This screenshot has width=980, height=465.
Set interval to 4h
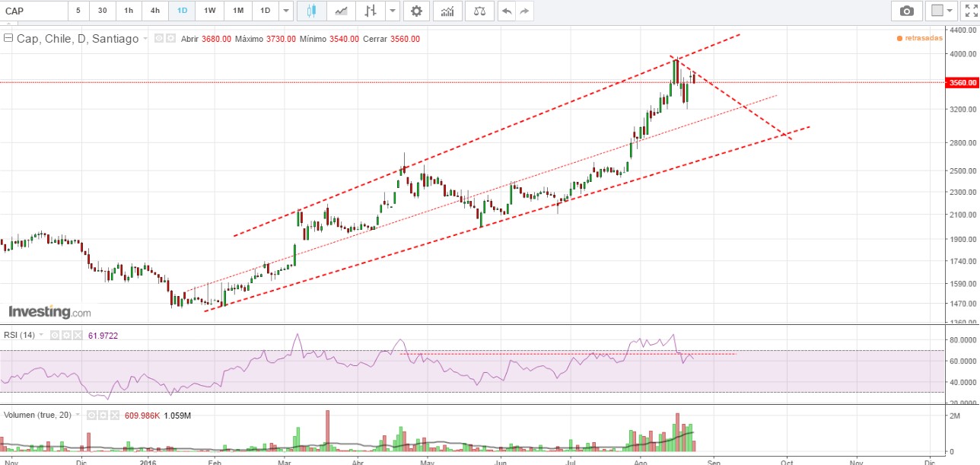click(x=155, y=11)
